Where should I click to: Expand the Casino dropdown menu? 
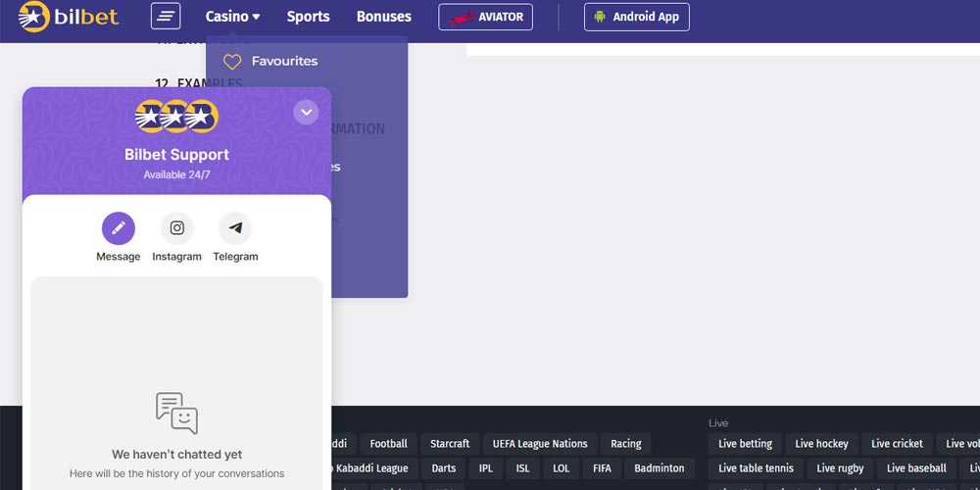(x=232, y=17)
